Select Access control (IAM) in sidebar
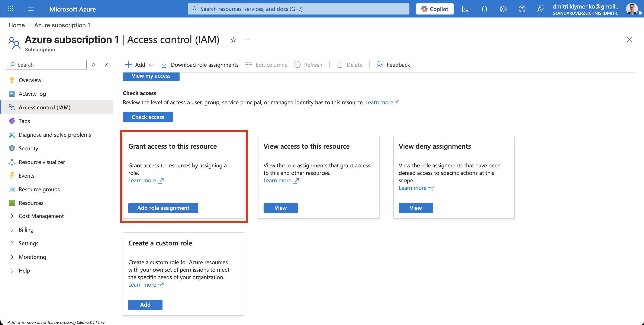644x325 pixels. tap(57, 107)
